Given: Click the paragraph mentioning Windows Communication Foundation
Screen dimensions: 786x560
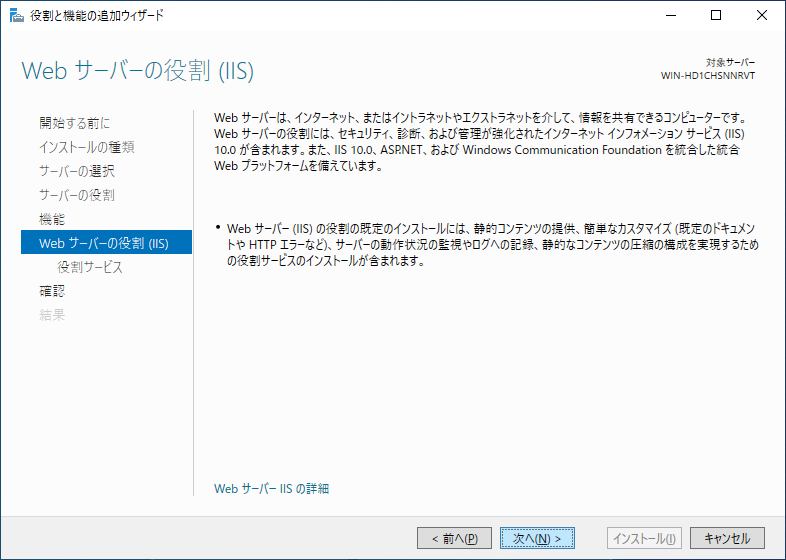Looking at the screenshot, I should tap(481, 142).
